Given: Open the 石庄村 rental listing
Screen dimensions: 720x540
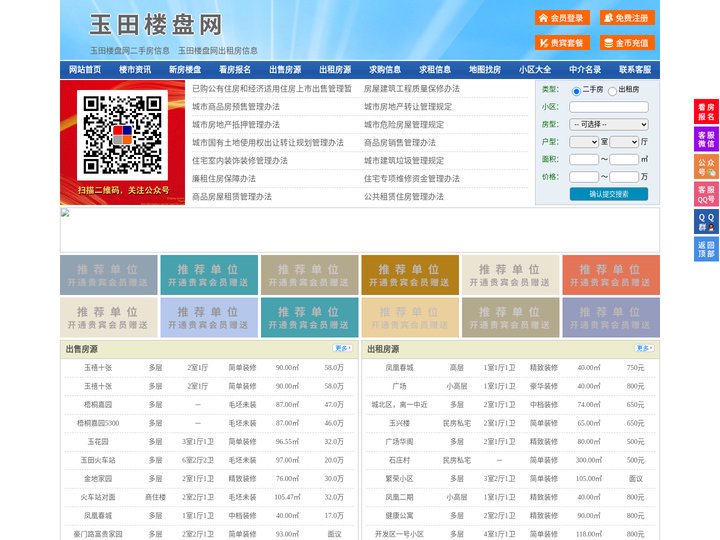Looking at the screenshot, I should point(399,460).
